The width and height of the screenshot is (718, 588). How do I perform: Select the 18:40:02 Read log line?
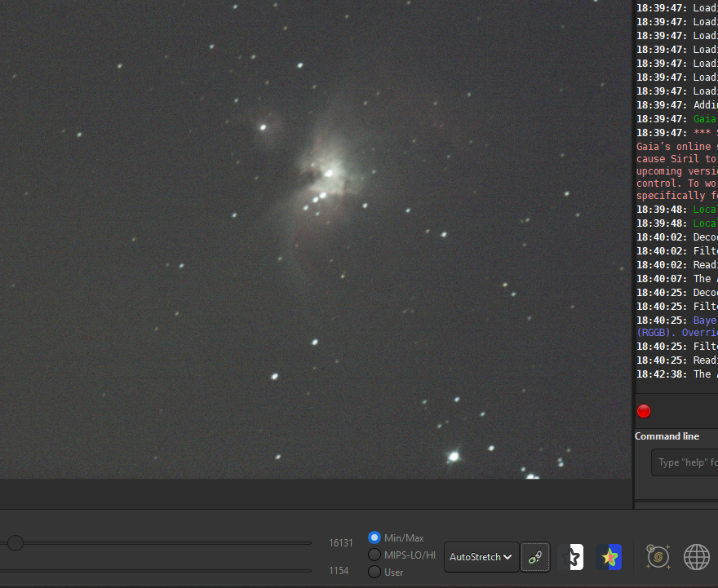(x=676, y=265)
